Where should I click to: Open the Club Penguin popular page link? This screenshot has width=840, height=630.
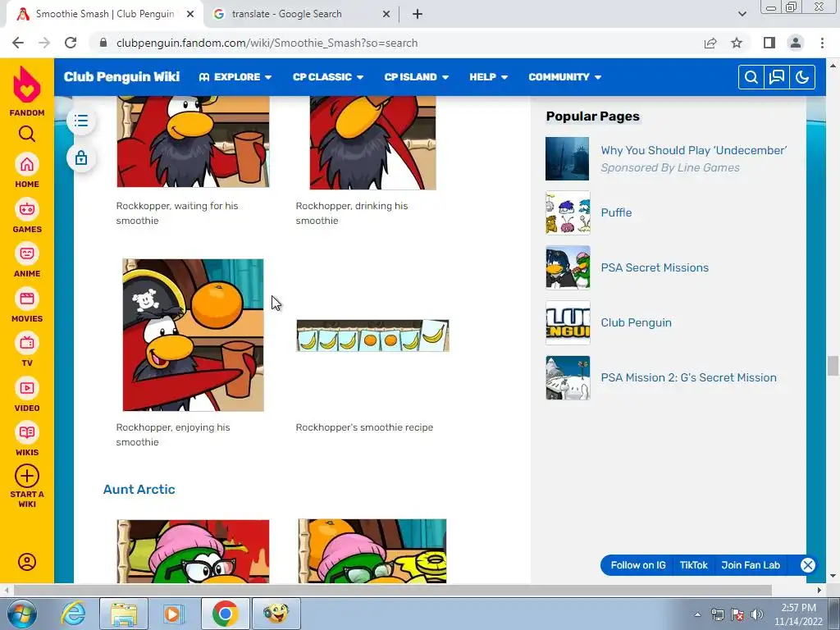pos(636,322)
